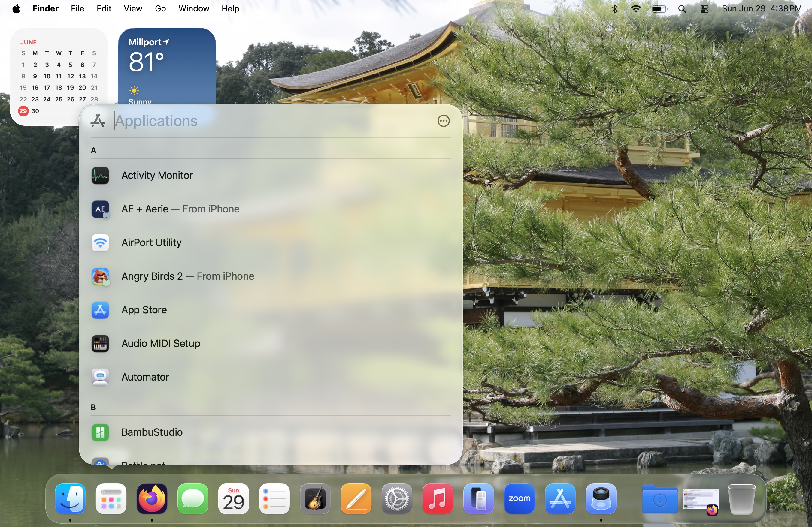
Task: Click the Applications category icon in search bar
Action: tap(98, 121)
